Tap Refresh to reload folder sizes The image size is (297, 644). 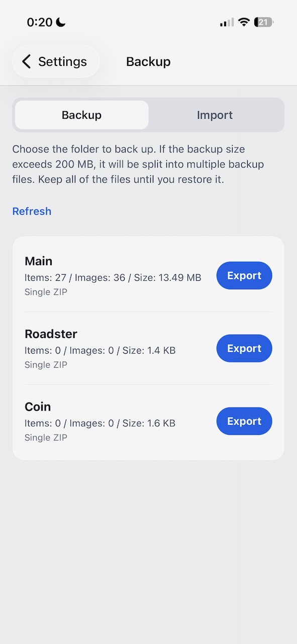coord(32,211)
